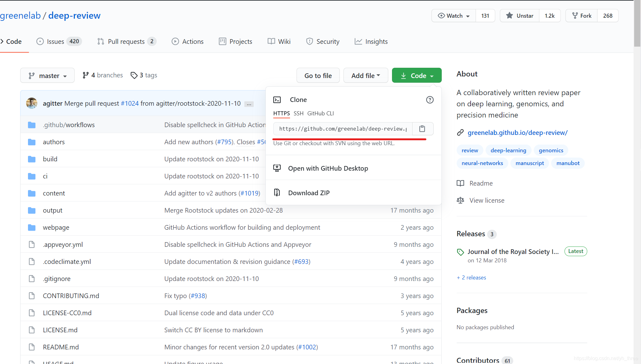The width and height of the screenshot is (641, 364).
Task: Click the agitter avatar thumbnail
Action: point(32,103)
